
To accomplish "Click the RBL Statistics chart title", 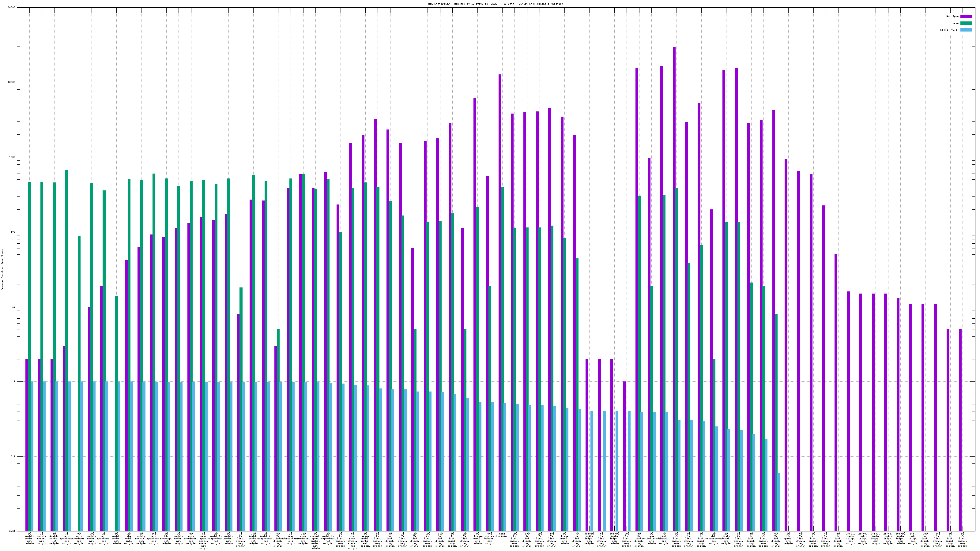I will pyautogui.click(x=495, y=4).
